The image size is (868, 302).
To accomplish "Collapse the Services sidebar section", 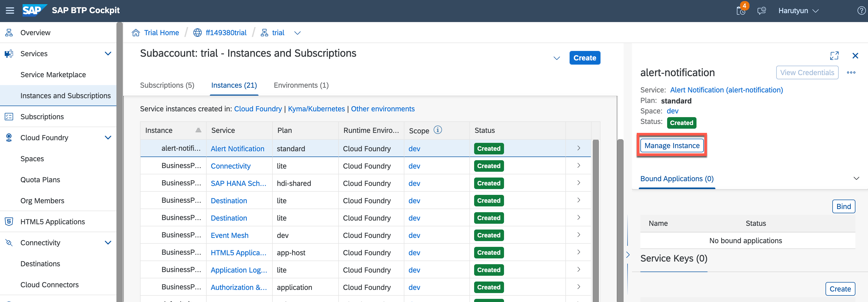I will point(108,54).
